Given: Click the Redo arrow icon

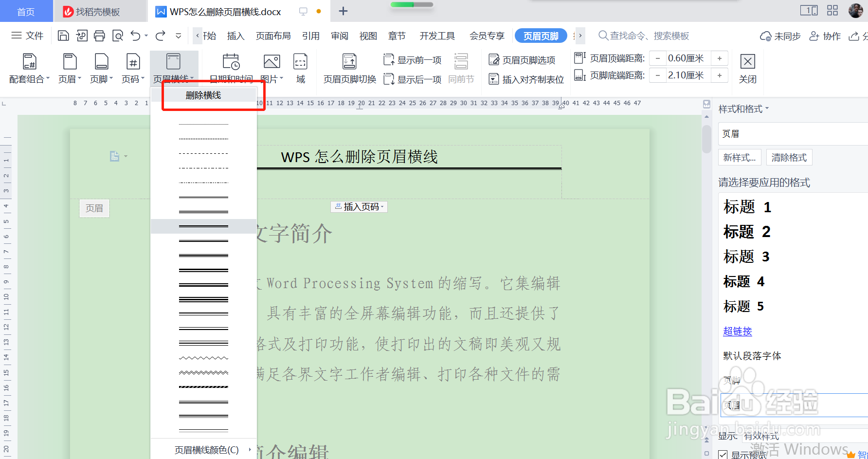Looking at the screenshot, I should click(x=161, y=36).
